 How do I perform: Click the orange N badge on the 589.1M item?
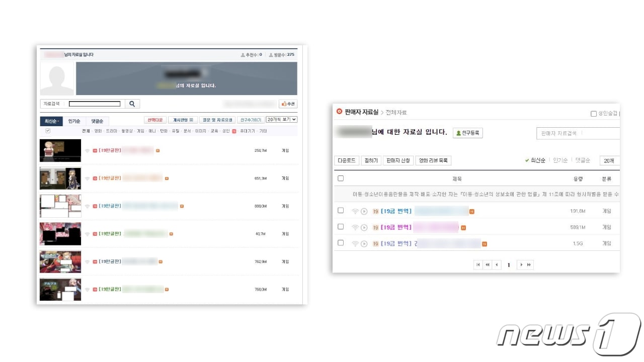click(463, 227)
